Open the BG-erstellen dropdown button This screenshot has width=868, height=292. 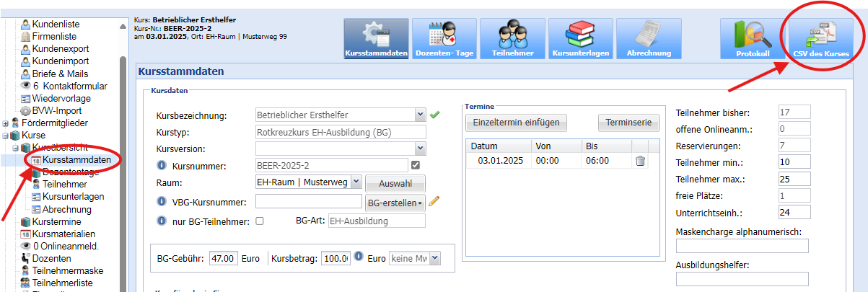(x=395, y=202)
